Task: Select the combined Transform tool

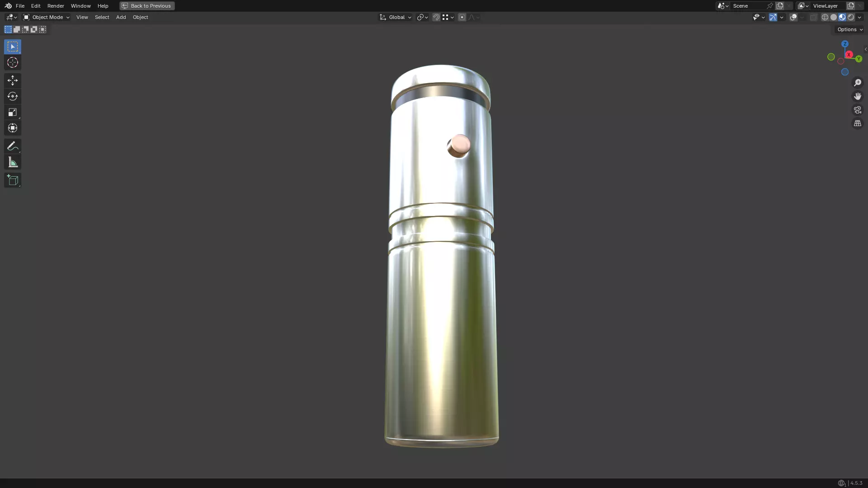Action: point(13,128)
